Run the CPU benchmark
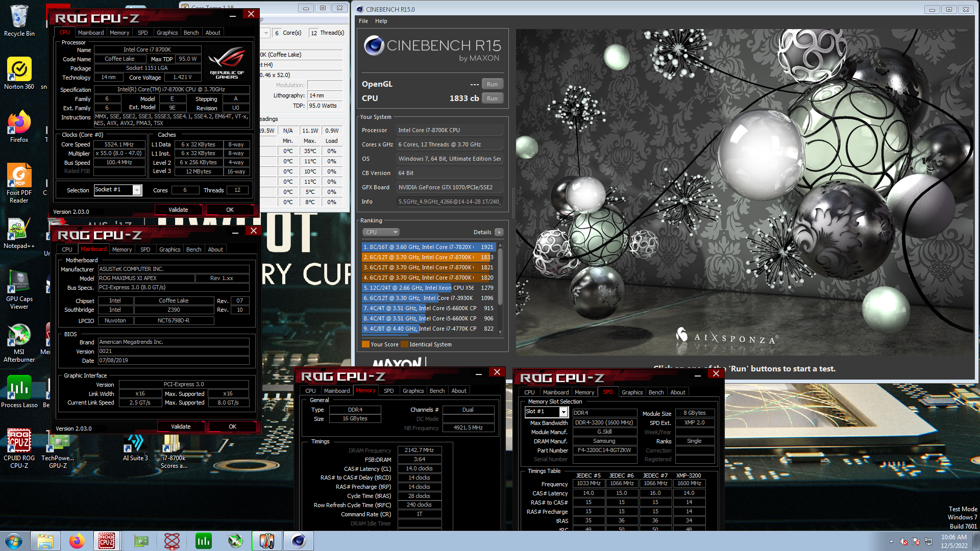Viewport: 980px width, 551px height. point(492,98)
